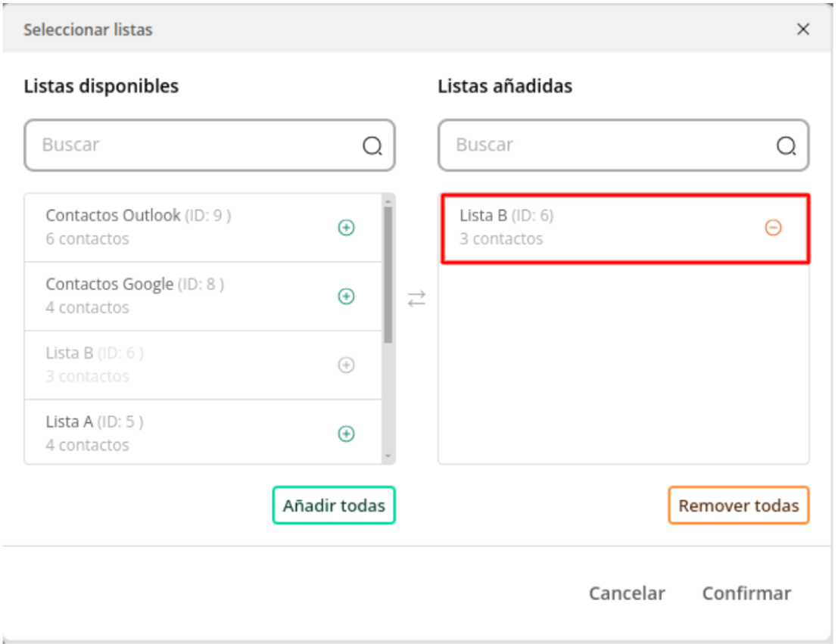Click disabled plus icon beside Lista B
The image size is (838, 644).
(346, 365)
